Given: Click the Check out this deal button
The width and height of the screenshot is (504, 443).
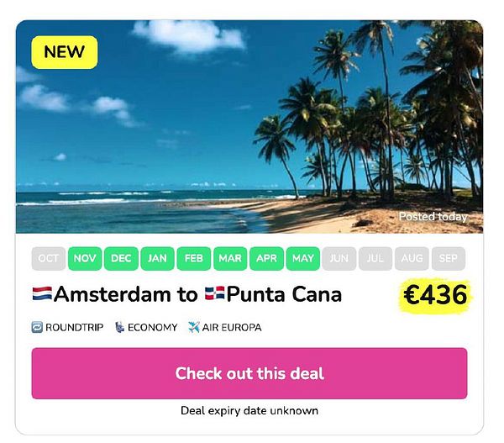Looking at the screenshot, I should click(x=249, y=373).
